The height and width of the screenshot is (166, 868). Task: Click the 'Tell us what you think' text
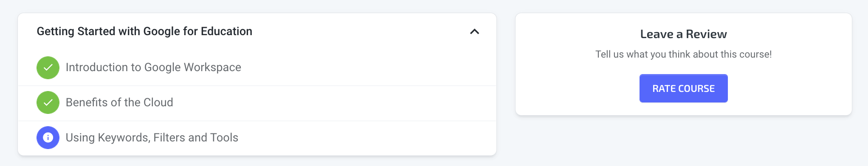(683, 54)
